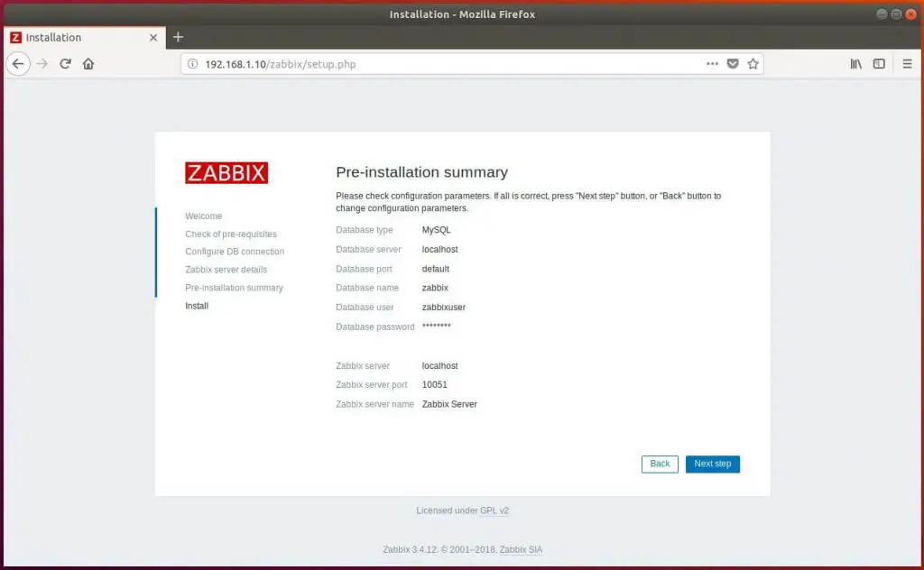Open the Zabbix SIA link
Viewport: 924px width, 570px height.
pyautogui.click(x=521, y=549)
